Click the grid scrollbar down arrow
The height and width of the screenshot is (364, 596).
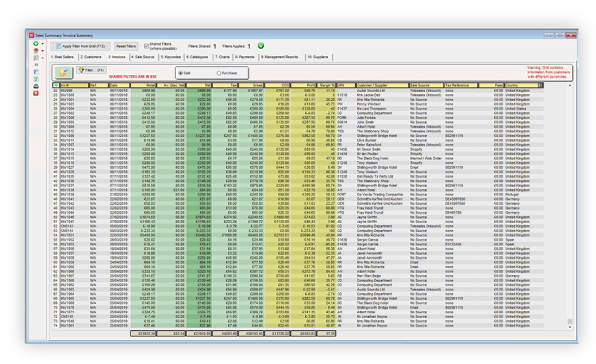pyautogui.click(x=569, y=327)
